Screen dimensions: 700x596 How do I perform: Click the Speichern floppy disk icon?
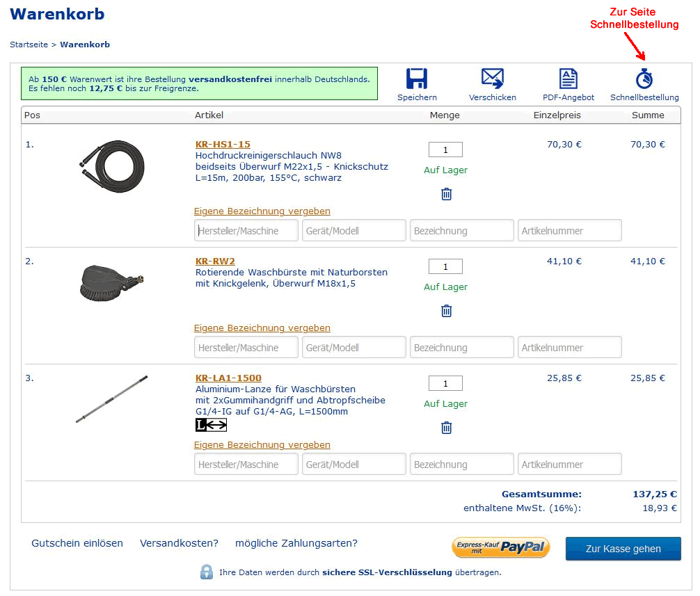pyautogui.click(x=417, y=79)
